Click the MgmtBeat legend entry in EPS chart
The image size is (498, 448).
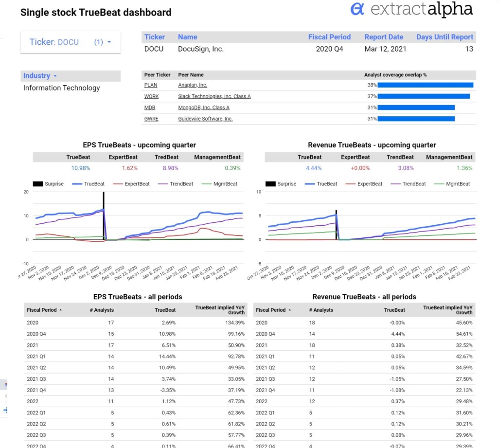[219, 184]
